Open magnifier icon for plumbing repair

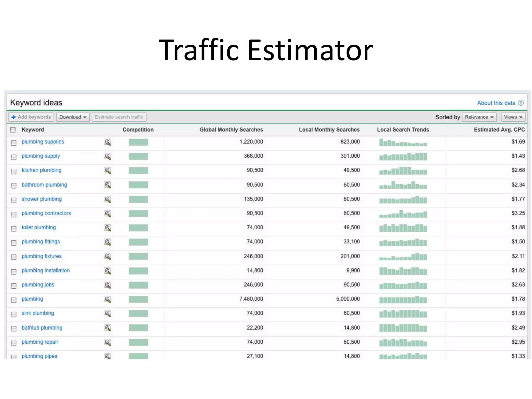click(107, 342)
